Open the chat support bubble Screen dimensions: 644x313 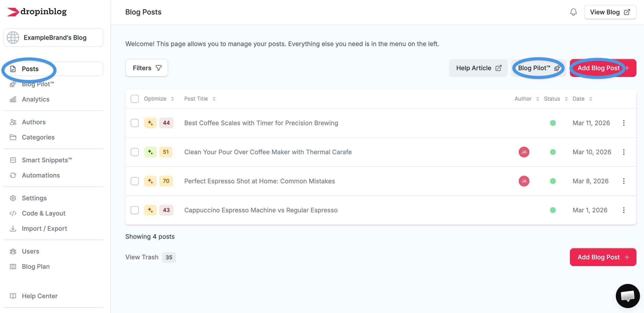pyautogui.click(x=628, y=296)
